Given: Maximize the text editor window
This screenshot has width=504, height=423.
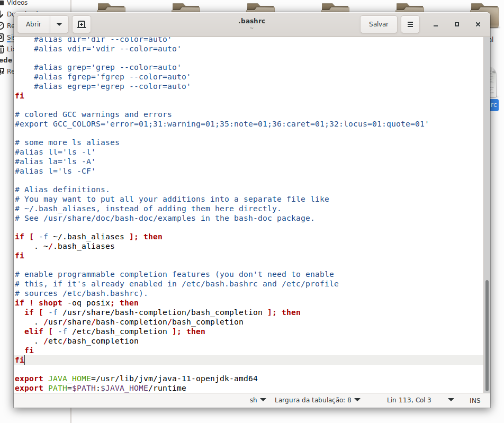Looking at the screenshot, I should pyautogui.click(x=456, y=25).
